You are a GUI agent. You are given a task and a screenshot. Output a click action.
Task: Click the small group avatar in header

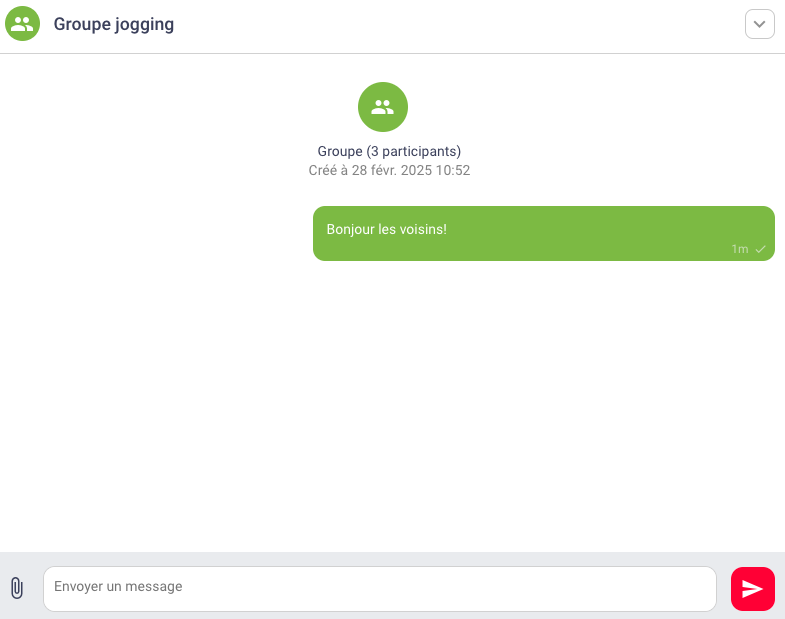23,24
